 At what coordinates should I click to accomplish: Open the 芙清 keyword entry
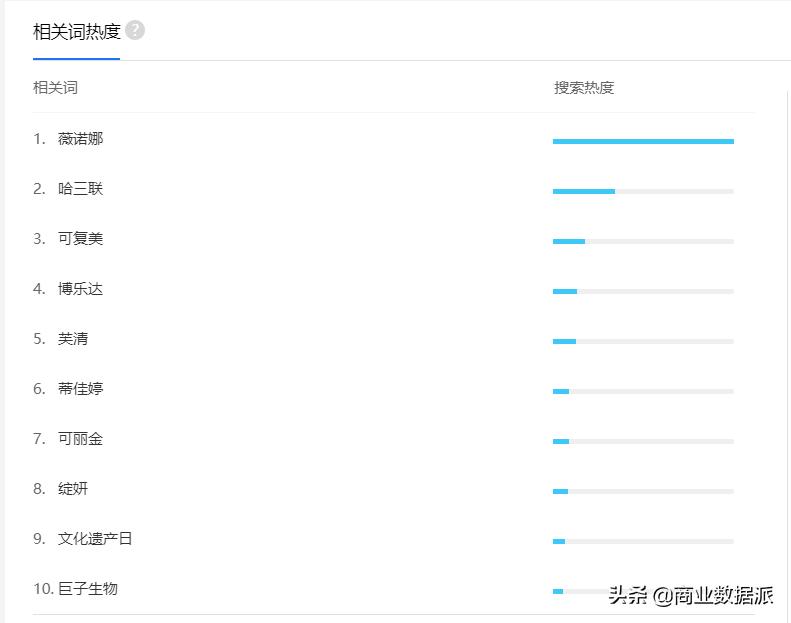73,339
